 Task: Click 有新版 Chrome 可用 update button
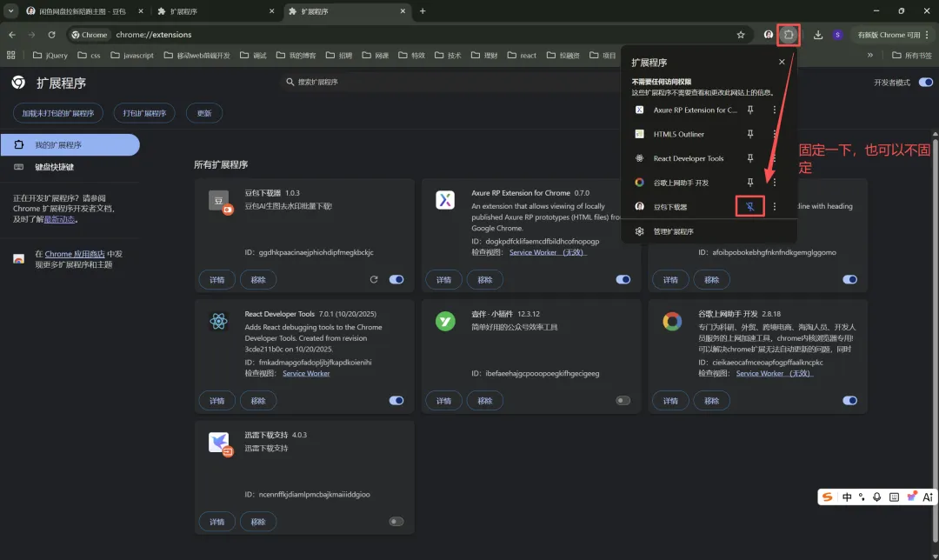[x=893, y=35]
